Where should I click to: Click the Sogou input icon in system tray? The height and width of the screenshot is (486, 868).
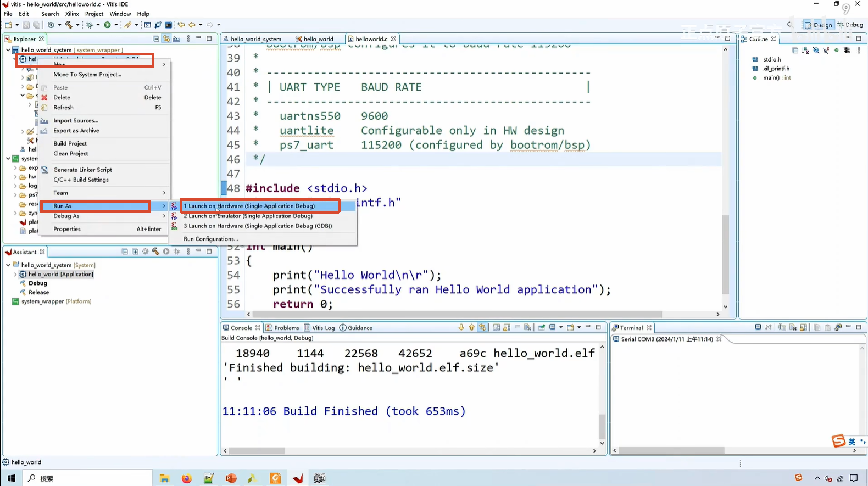(798, 478)
